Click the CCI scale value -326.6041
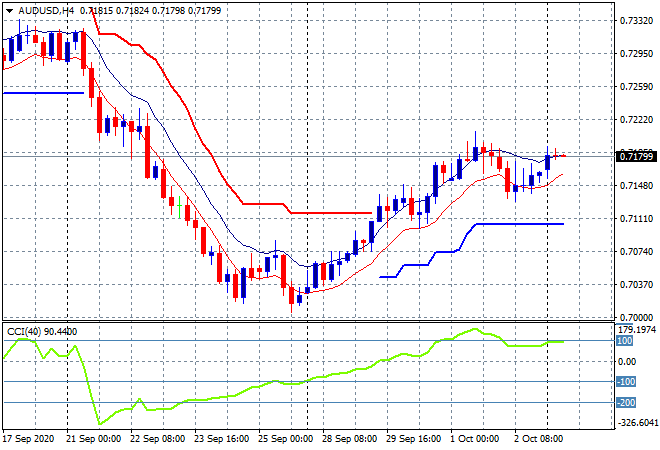The image size is (660, 450). click(637, 422)
